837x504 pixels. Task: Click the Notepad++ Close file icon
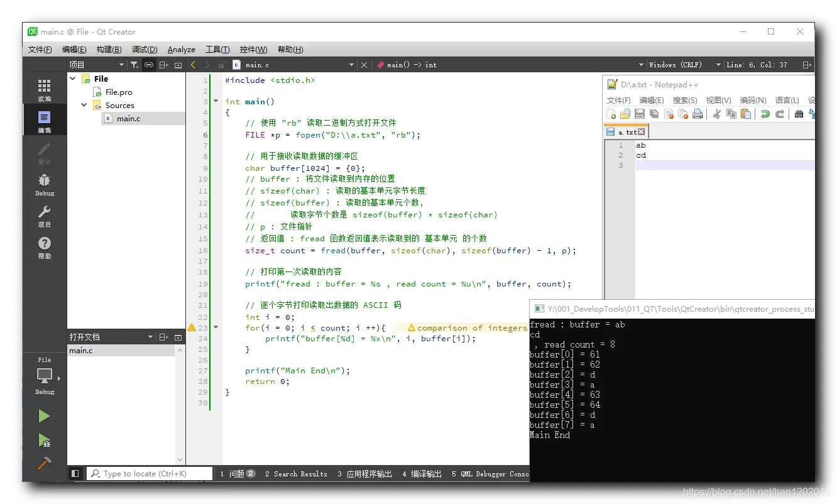669,114
